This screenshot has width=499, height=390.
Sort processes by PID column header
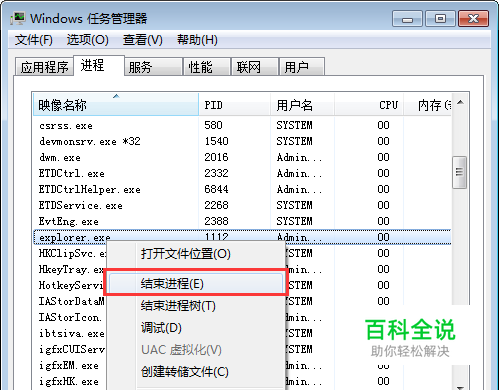coord(235,105)
